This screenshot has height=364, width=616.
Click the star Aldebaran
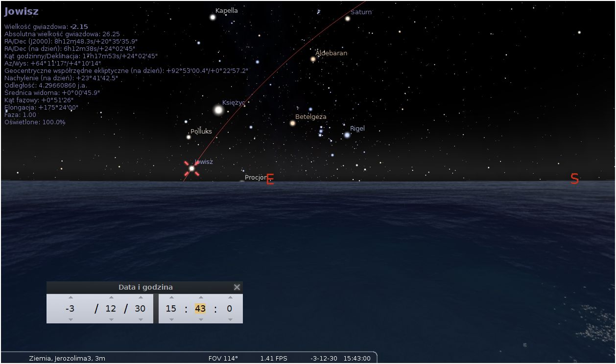tap(313, 59)
